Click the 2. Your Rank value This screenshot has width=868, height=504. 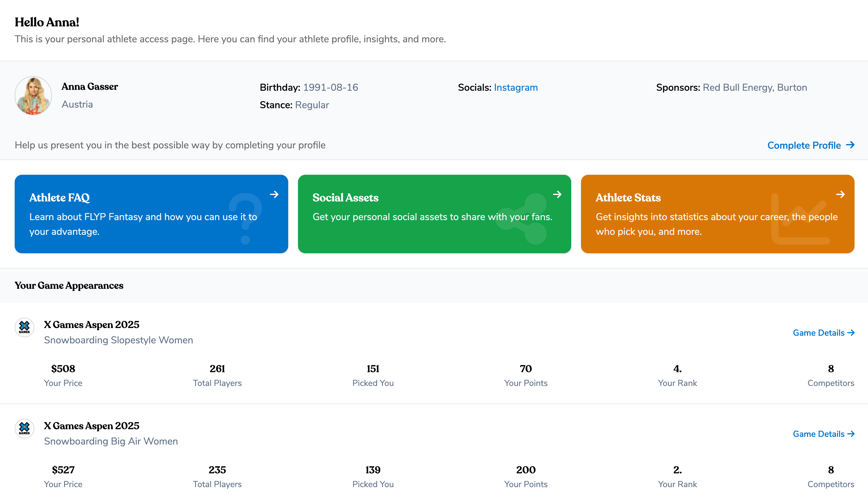click(x=677, y=470)
